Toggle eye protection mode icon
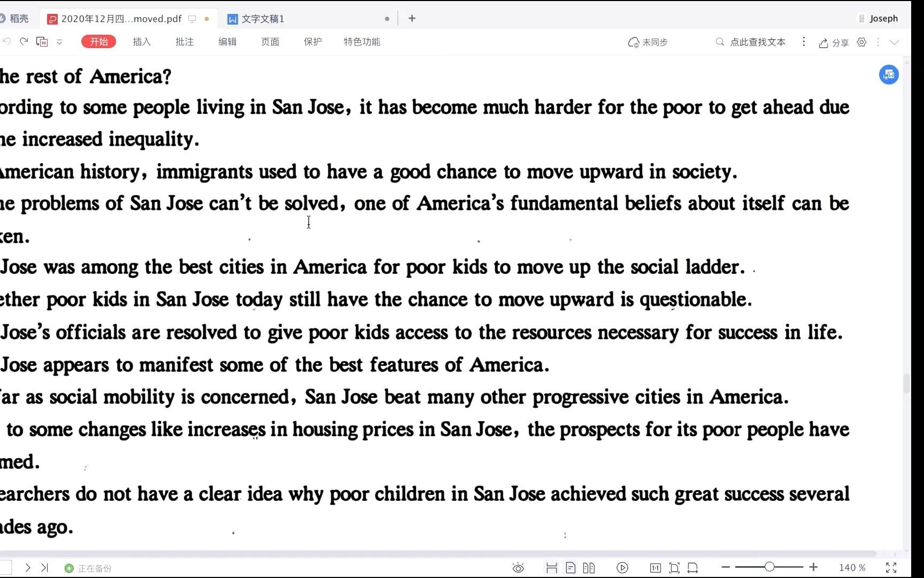This screenshot has height=578, width=924. click(518, 568)
